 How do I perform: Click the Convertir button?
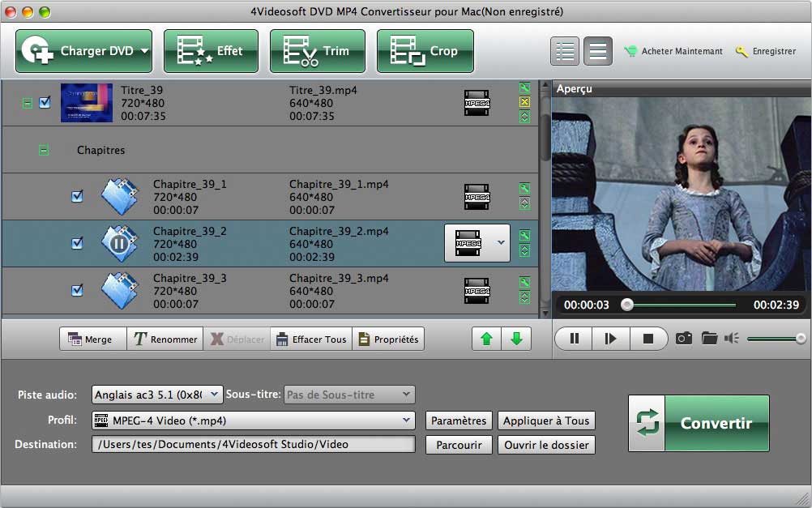[699, 423]
